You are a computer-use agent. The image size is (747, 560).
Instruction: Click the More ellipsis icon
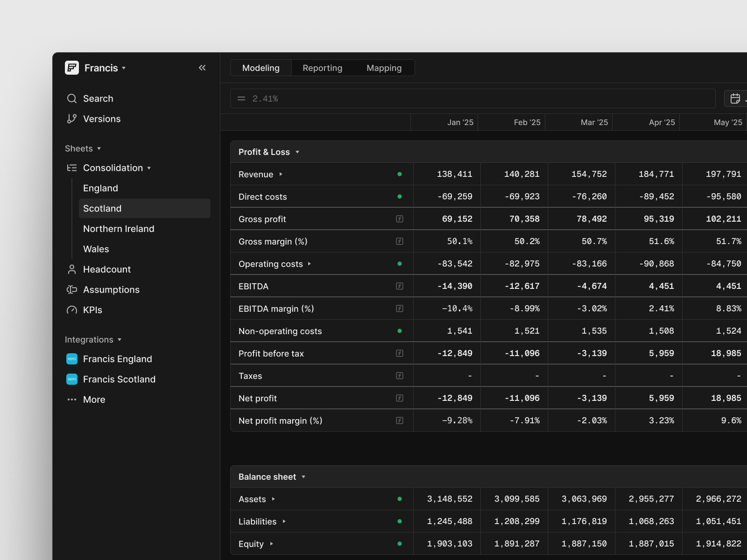72,399
